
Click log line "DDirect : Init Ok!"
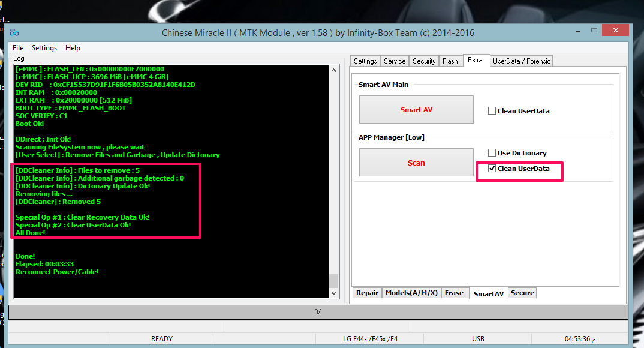(43, 139)
